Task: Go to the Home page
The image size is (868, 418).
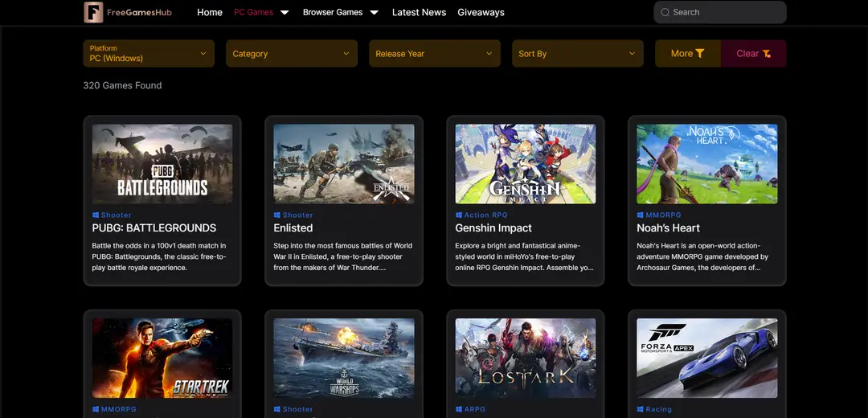Action: point(209,12)
